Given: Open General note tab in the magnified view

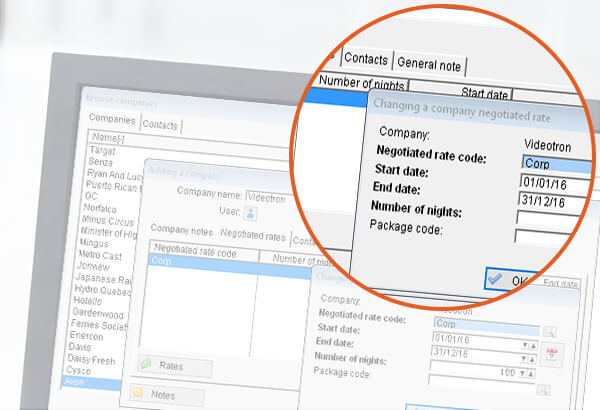Looking at the screenshot, I should point(429,64).
